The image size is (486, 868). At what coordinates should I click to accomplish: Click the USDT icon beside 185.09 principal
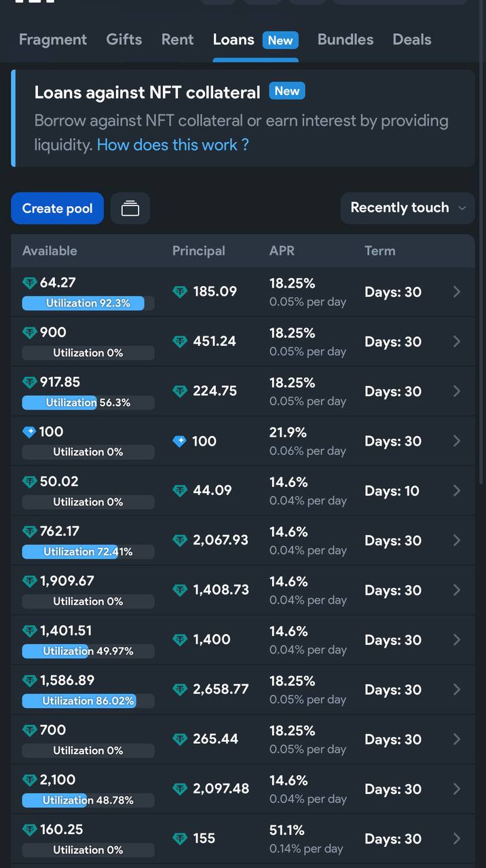(180, 292)
